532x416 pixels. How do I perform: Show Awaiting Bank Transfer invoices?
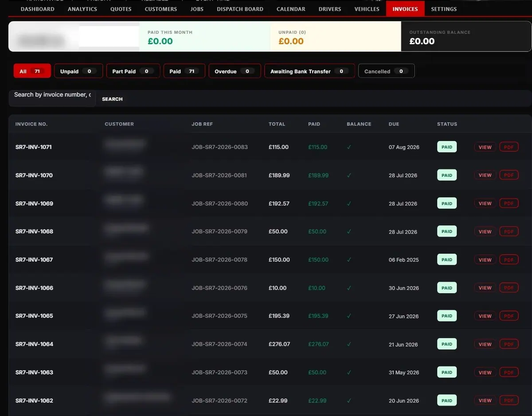[x=309, y=71]
